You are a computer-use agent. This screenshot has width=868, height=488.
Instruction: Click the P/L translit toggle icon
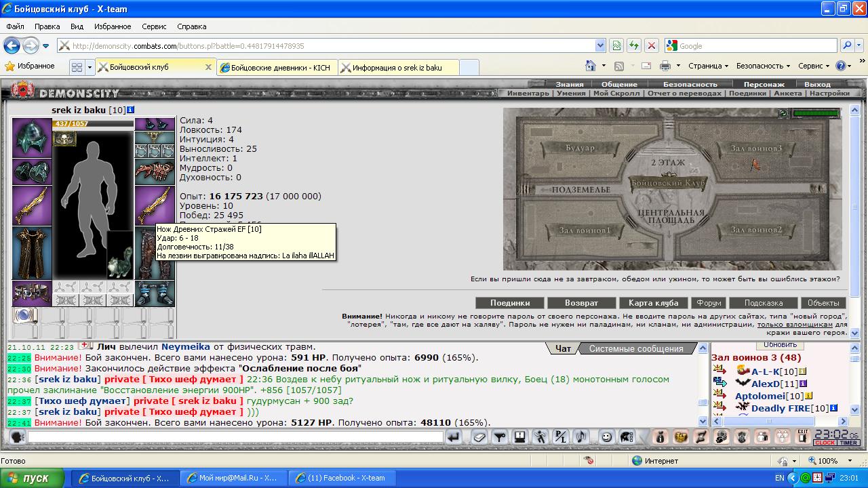pyautogui.click(x=560, y=437)
